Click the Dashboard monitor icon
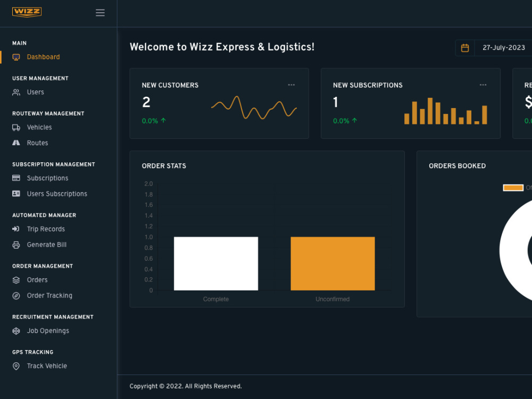The height and width of the screenshot is (399, 532). pyautogui.click(x=16, y=57)
